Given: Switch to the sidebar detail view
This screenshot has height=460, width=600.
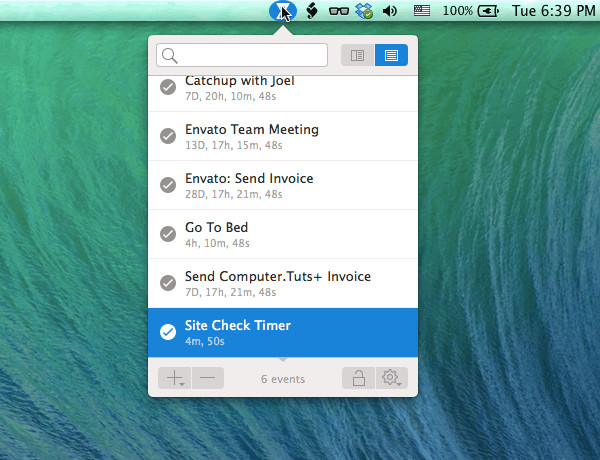Looking at the screenshot, I should [x=357, y=55].
